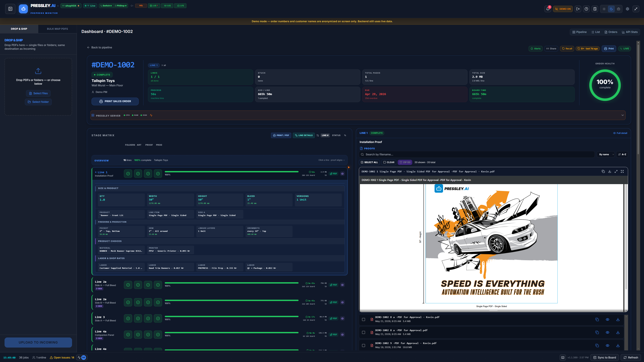Download the open proof PDF icon
Viewport: 644px width, 362px height.
click(610, 172)
